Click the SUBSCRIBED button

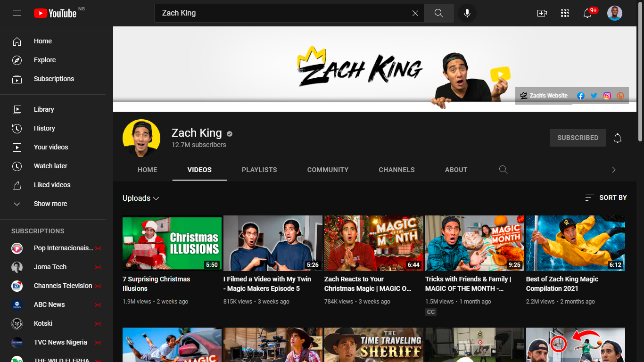pos(578,138)
